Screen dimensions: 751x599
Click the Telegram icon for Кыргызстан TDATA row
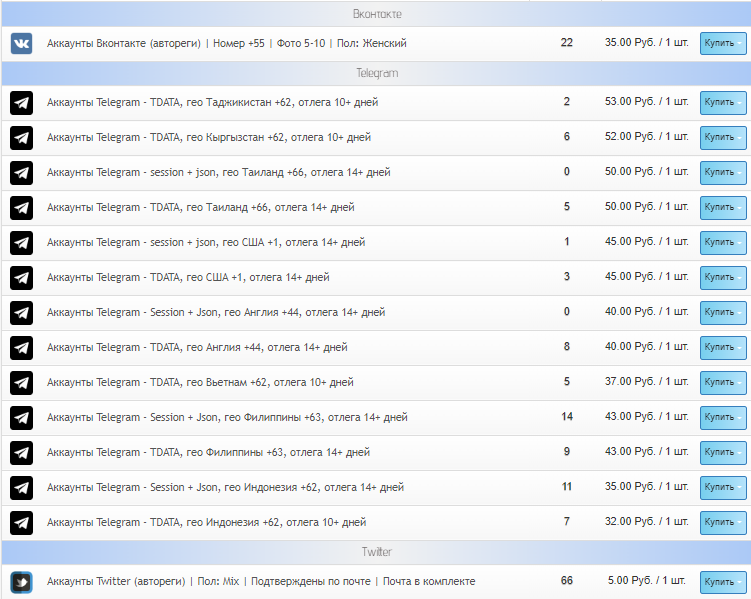pyautogui.click(x=22, y=137)
